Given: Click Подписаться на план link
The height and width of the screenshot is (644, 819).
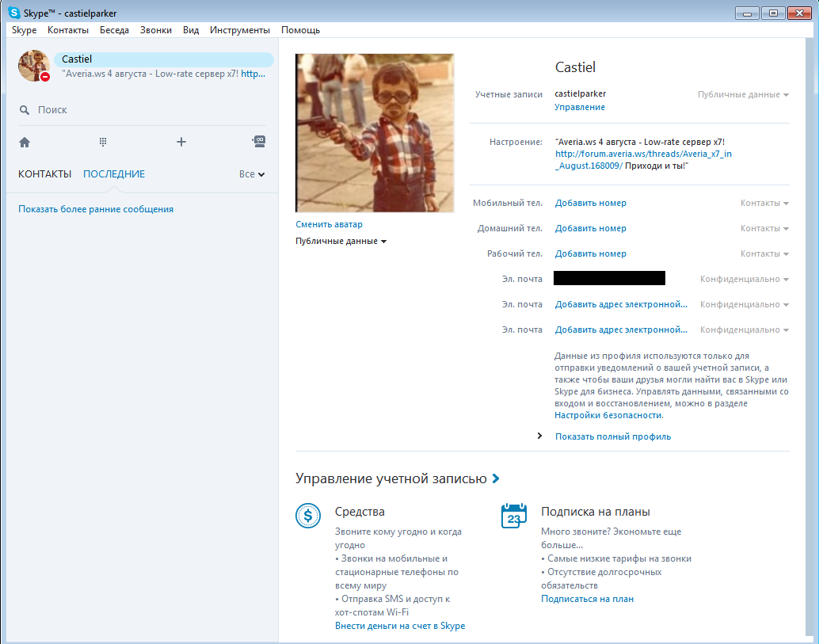Looking at the screenshot, I should pos(587,599).
